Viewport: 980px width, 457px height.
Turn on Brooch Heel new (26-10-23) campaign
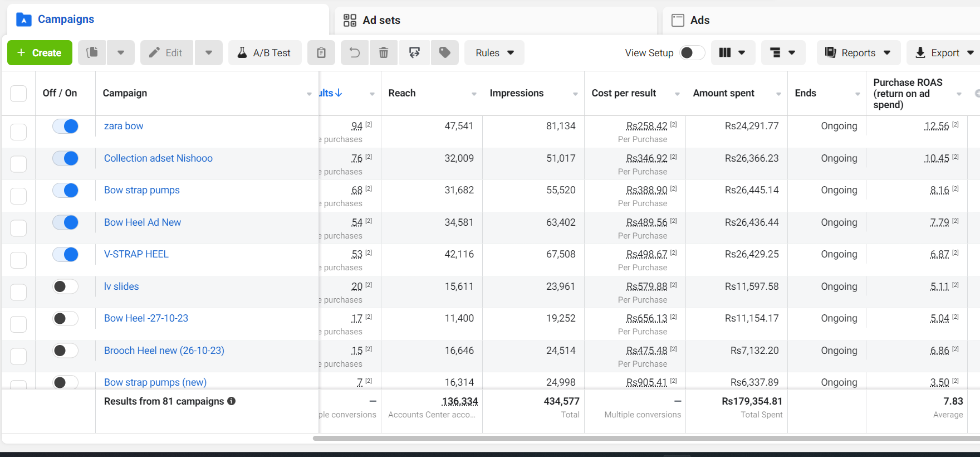click(65, 351)
